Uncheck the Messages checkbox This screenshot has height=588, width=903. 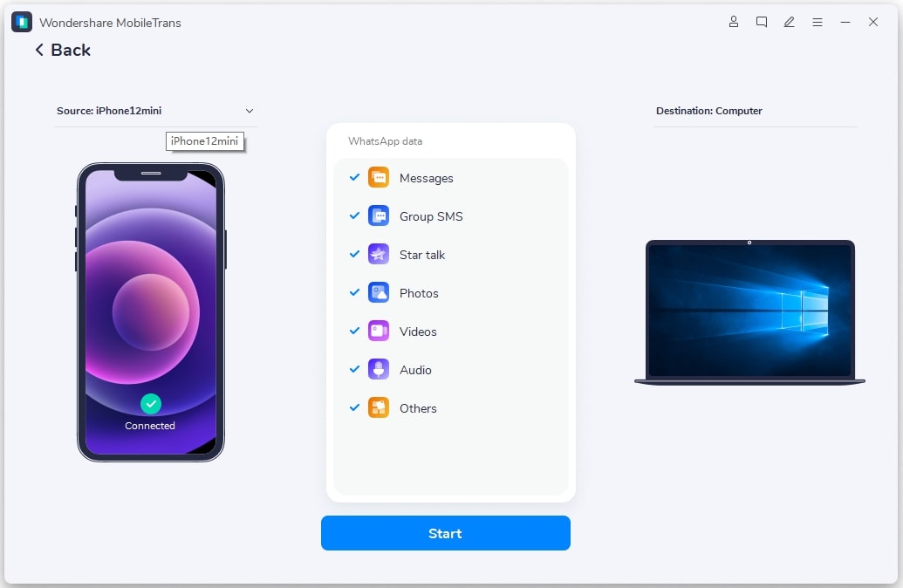pyautogui.click(x=353, y=177)
